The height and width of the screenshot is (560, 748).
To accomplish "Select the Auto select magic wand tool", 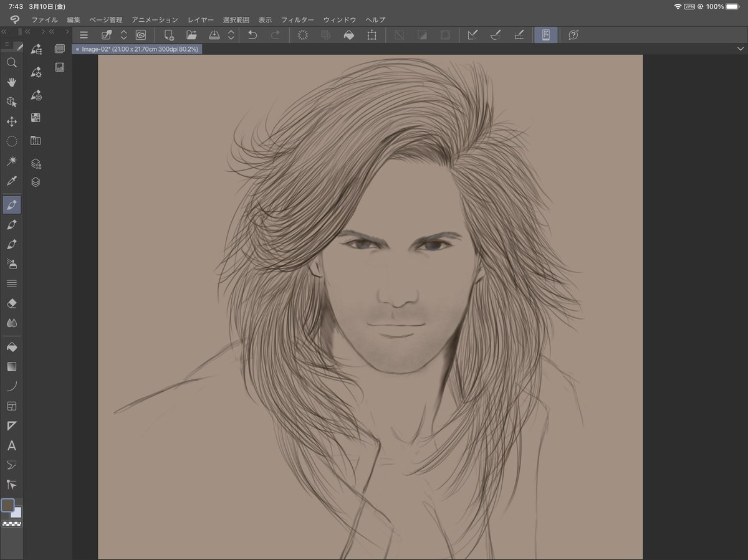I will click(x=11, y=161).
